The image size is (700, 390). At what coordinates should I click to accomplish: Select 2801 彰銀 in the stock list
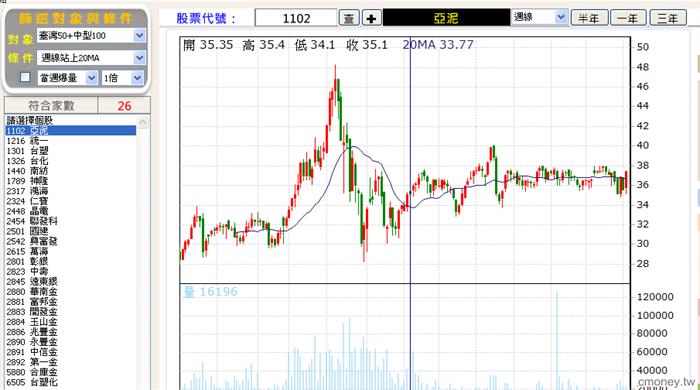71,261
